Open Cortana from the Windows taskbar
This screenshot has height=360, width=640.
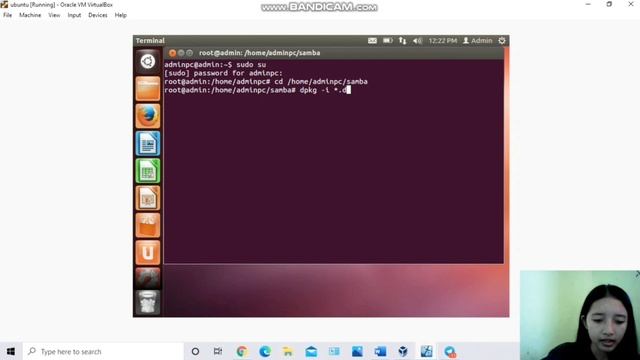click(x=195, y=351)
